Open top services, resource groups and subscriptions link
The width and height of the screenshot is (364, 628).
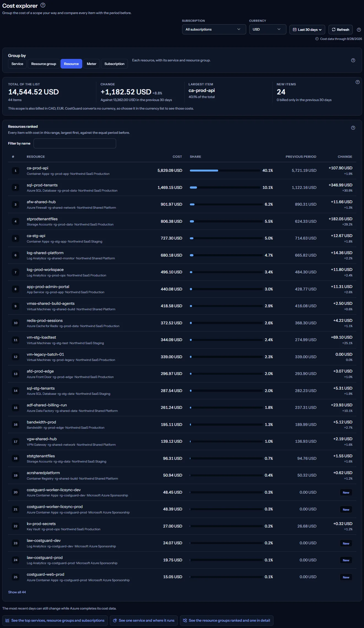click(55, 620)
